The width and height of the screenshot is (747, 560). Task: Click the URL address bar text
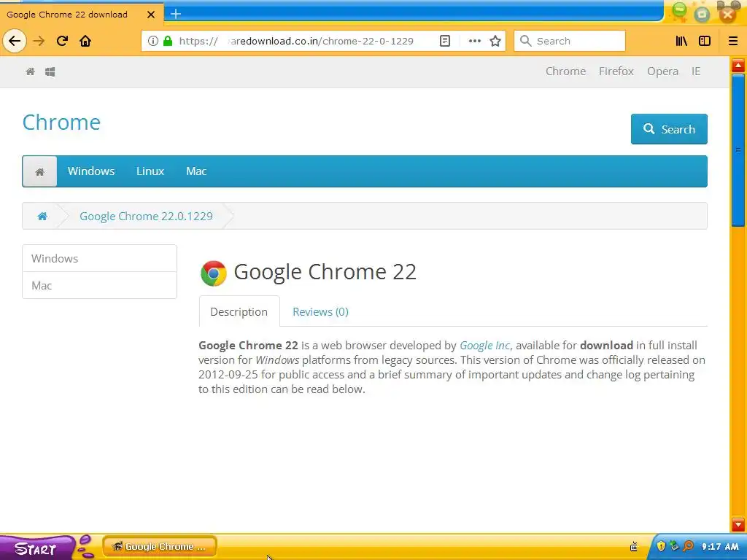295,41
